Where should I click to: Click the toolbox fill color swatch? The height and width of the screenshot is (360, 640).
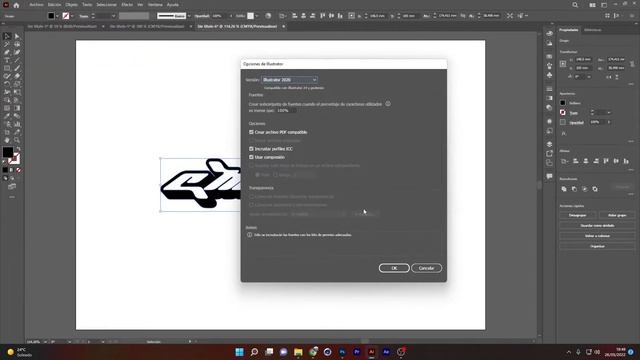(x=8, y=152)
